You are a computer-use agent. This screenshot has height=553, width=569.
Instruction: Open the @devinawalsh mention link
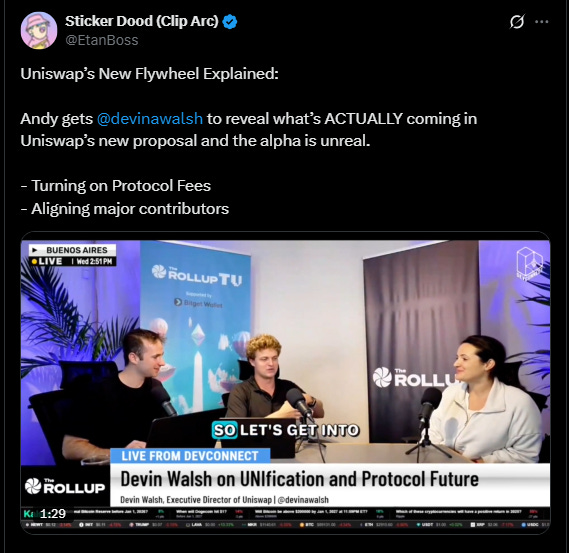tap(150, 119)
